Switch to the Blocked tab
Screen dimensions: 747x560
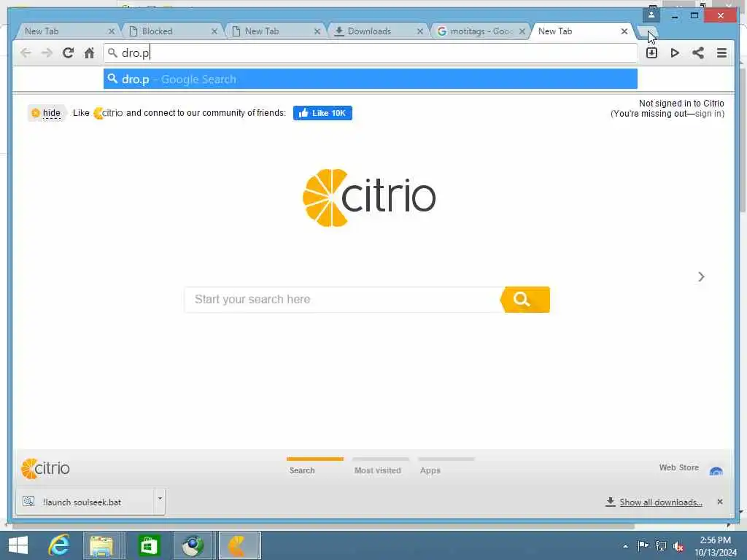pyautogui.click(x=172, y=31)
